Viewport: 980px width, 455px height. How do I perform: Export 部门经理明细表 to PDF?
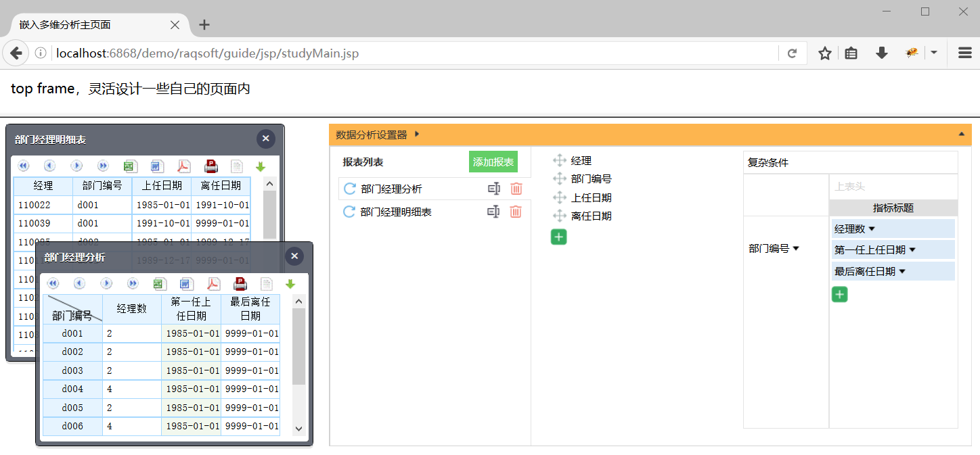tap(184, 166)
